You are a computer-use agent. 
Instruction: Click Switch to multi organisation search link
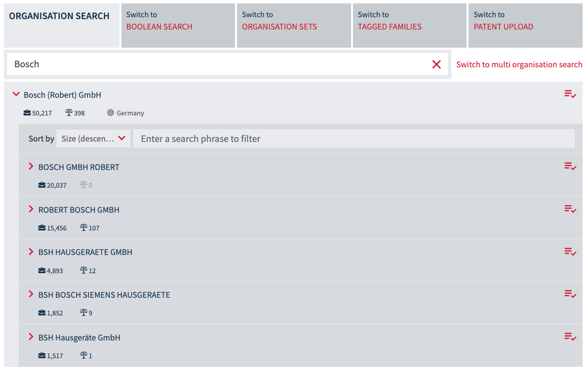(519, 65)
